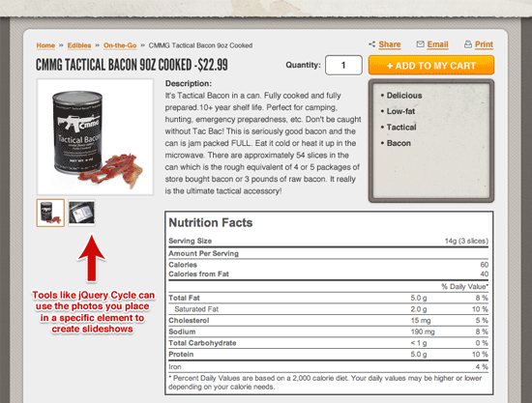
Task: Click the share icon beside Share
Action: coord(371,44)
